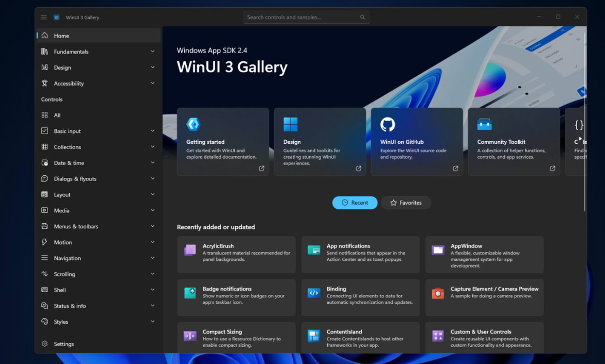Screen dimensions: 605x364
Task: Expand the Basic input category chevron
Action: point(152,131)
